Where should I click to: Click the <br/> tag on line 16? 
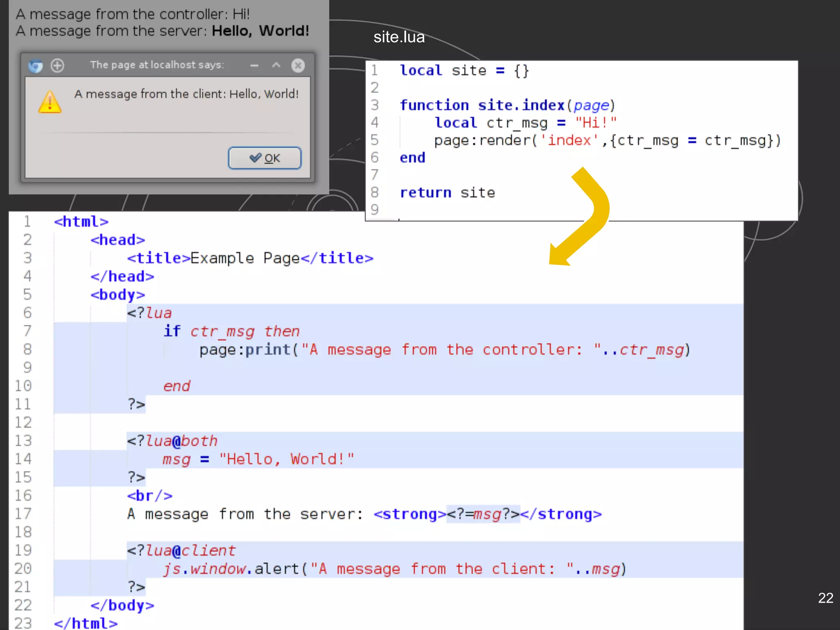point(150,495)
